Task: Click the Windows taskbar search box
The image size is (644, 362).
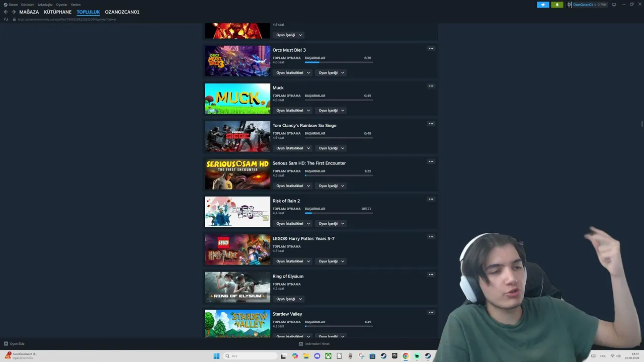Action: (x=250, y=356)
